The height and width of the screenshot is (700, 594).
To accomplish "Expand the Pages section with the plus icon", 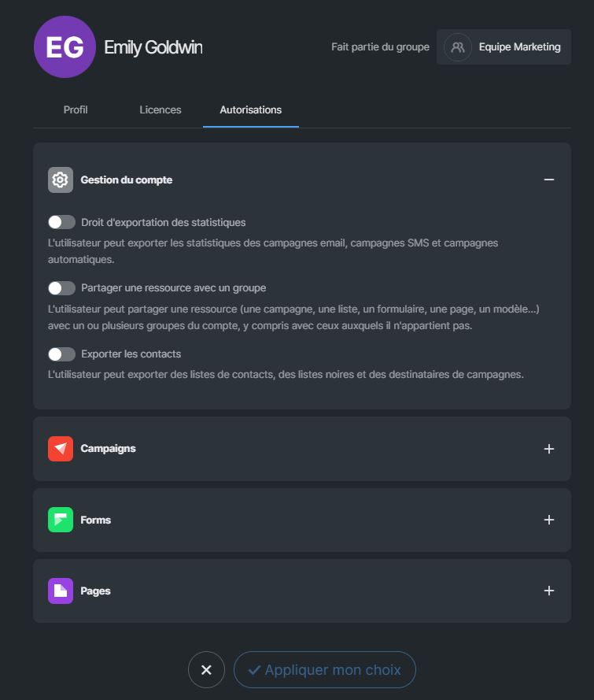I will click(549, 591).
